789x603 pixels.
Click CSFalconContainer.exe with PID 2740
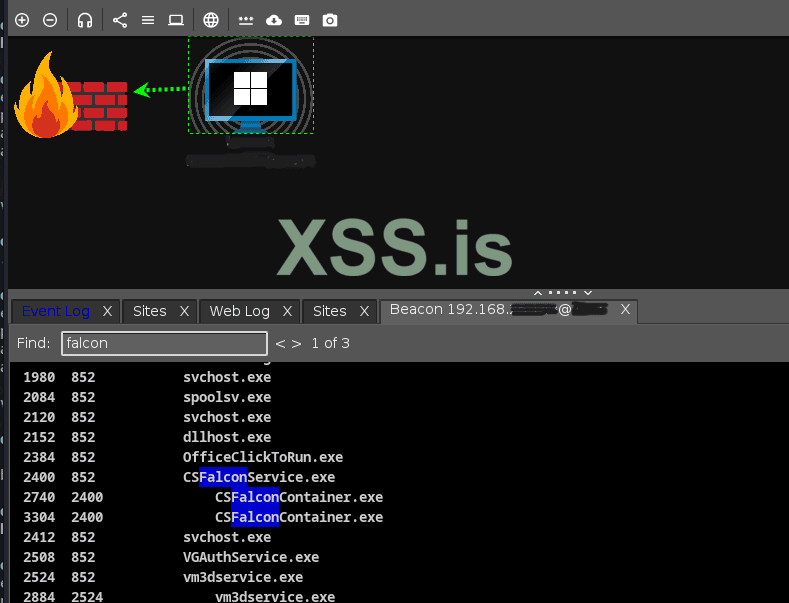(299, 497)
